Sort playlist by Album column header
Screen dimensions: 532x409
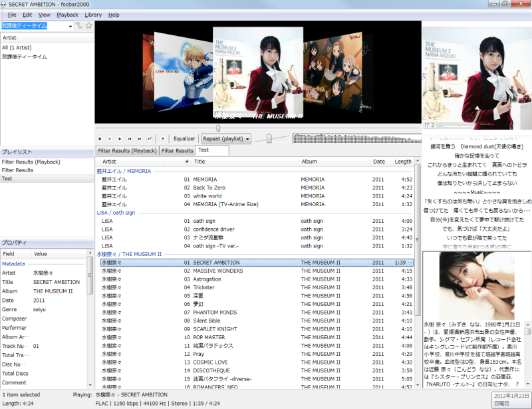point(334,162)
